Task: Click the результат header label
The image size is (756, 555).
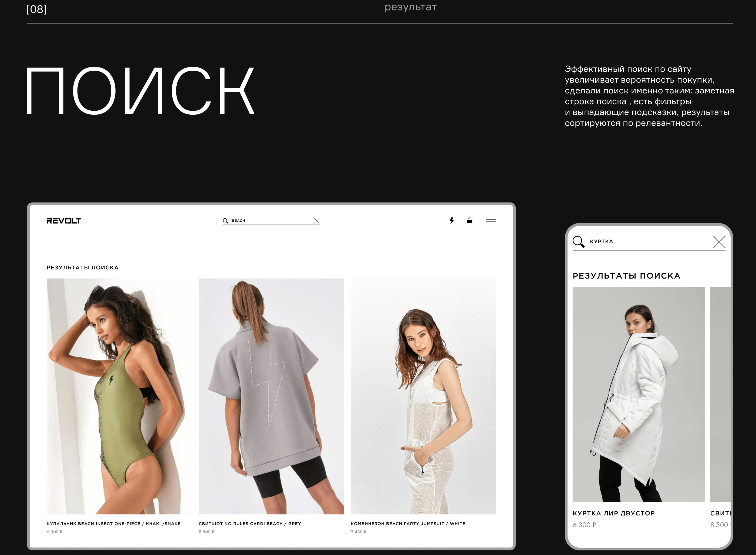Action: tap(410, 7)
